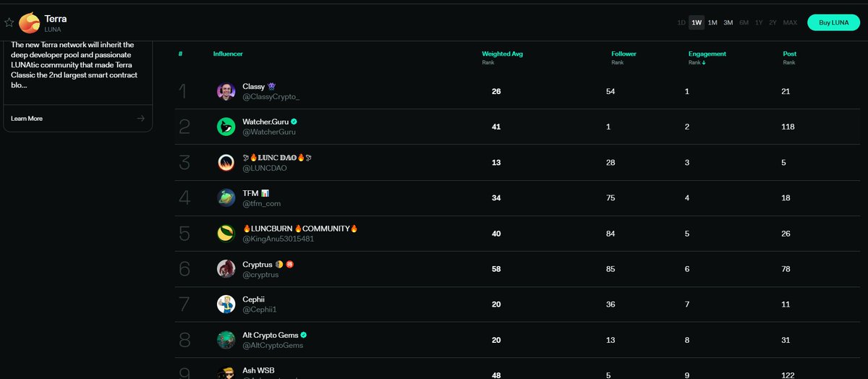The width and height of the screenshot is (868, 379).
Task: Open the TFM influencer name
Action: pyautogui.click(x=250, y=192)
